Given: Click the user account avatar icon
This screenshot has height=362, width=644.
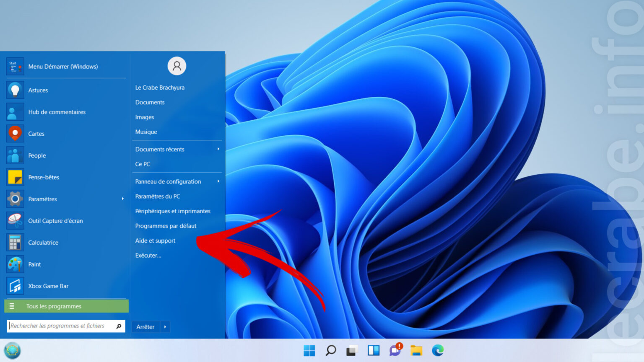Looking at the screenshot, I should coord(177,66).
